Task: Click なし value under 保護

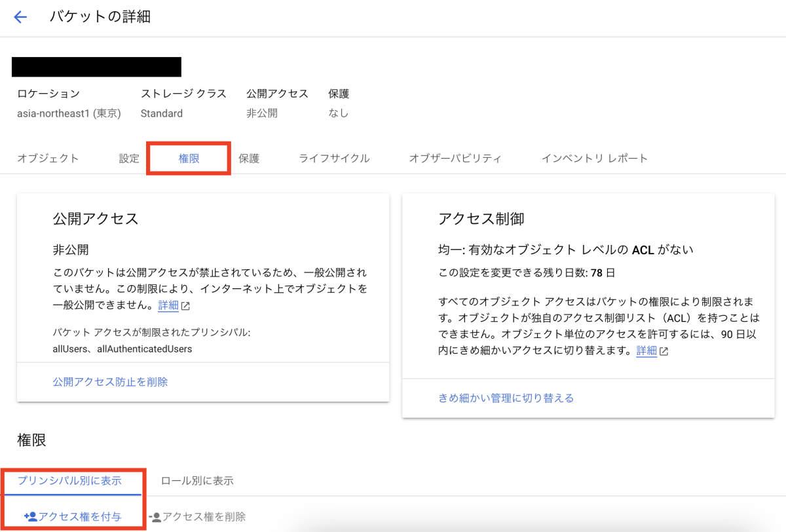Action: pyautogui.click(x=339, y=113)
